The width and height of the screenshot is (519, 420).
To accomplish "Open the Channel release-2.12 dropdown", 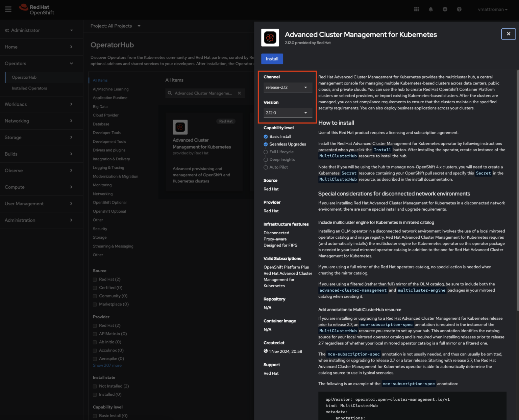I will 288,87.
